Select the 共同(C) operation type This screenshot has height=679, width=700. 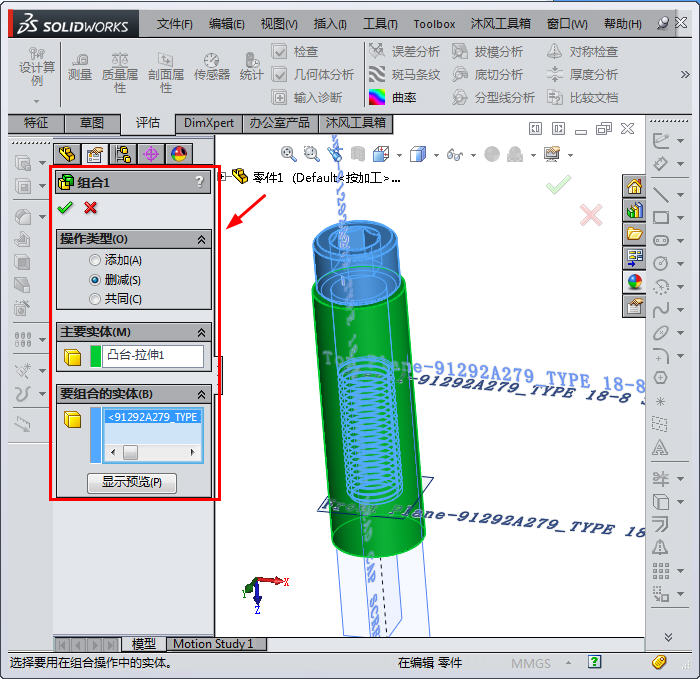pyautogui.click(x=96, y=299)
